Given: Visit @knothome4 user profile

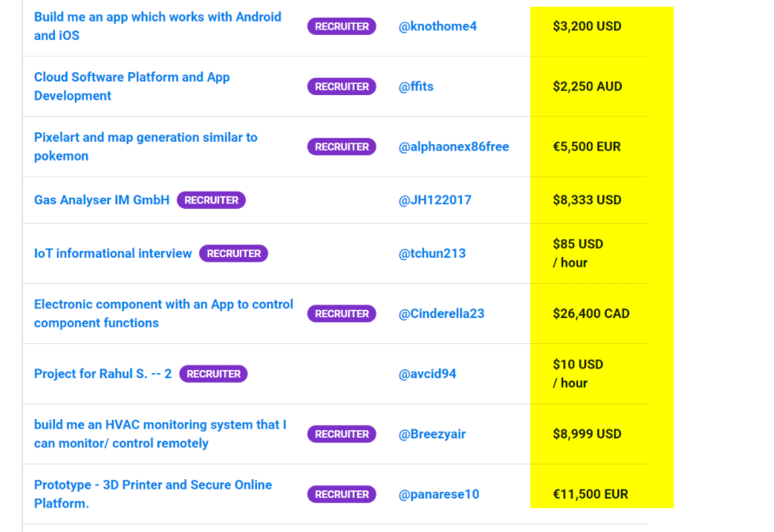Looking at the screenshot, I should coord(438,26).
